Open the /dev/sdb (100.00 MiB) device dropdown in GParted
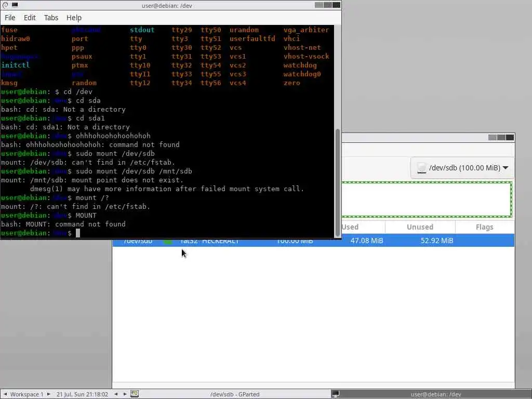Screen dimensions: 532x399 pyautogui.click(x=462, y=168)
